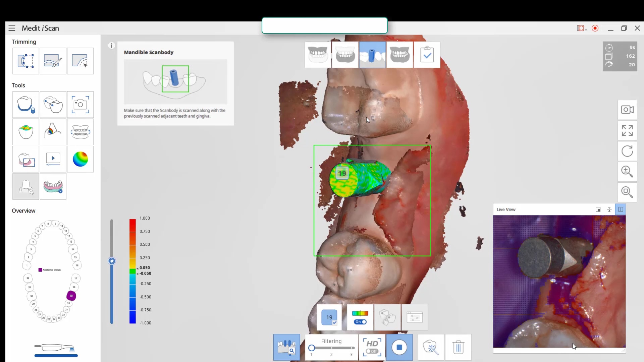The height and width of the screenshot is (362, 644).
Task: Toggle Live View picture-in-picture mode
Action: [x=598, y=209]
